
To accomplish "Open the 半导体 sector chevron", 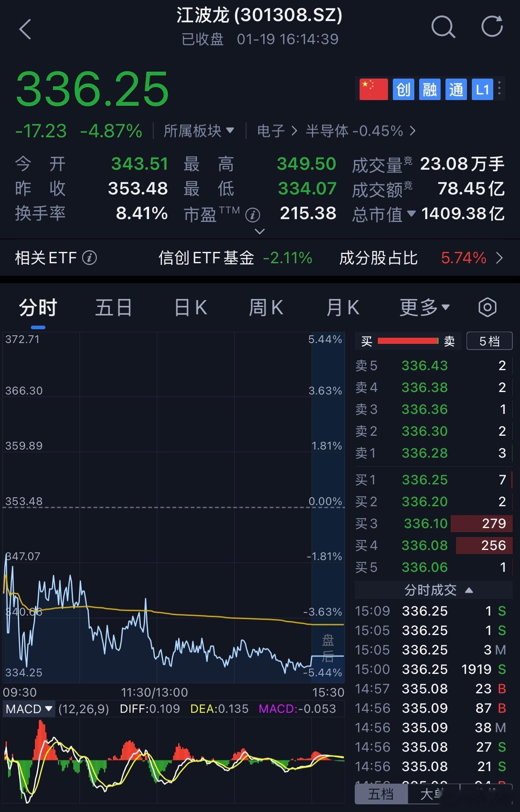I will [x=412, y=131].
